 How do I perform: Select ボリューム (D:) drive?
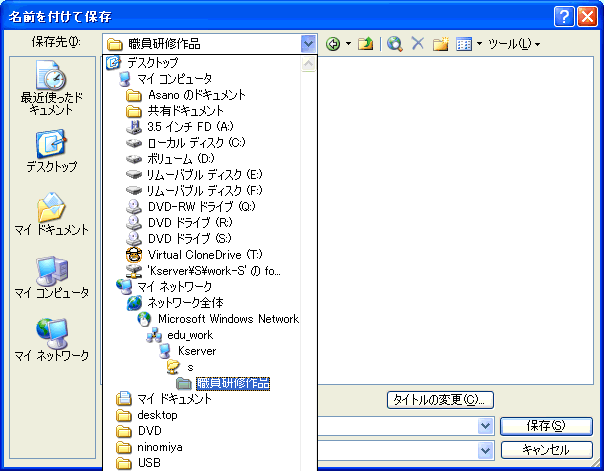point(171,159)
